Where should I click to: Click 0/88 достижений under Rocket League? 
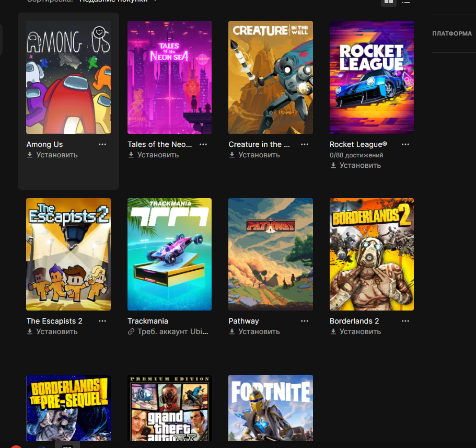click(356, 155)
